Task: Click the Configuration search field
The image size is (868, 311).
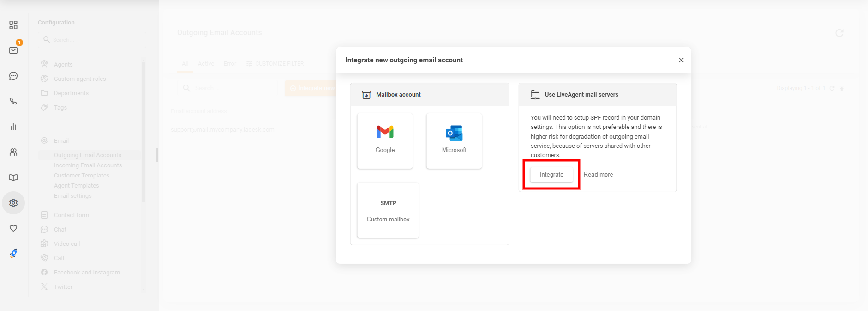Action: 92,40
